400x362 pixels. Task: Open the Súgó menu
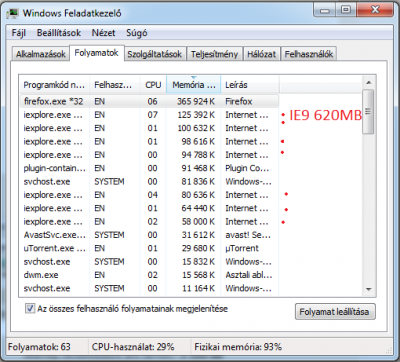point(137,33)
